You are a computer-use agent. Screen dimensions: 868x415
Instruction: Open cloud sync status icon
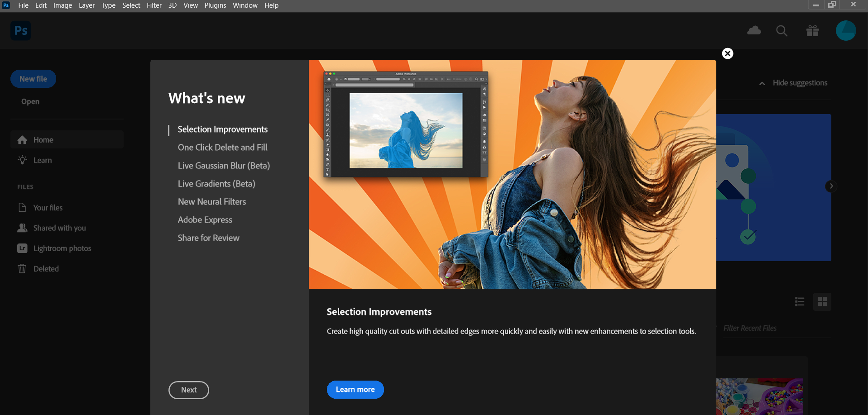click(x=754, y=31)
